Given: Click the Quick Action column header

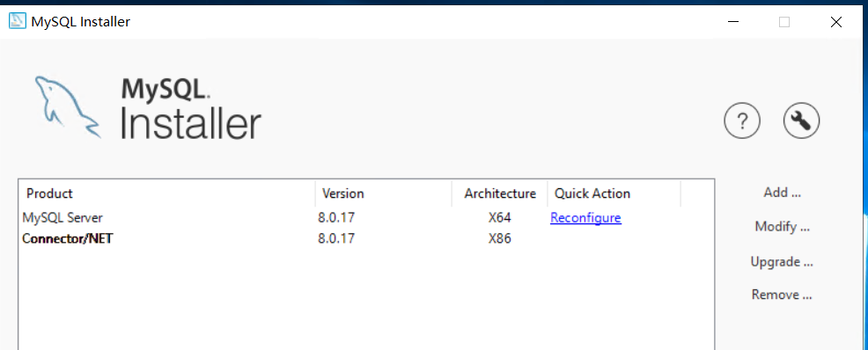Looking at the screenshot, I should (614, 193).
